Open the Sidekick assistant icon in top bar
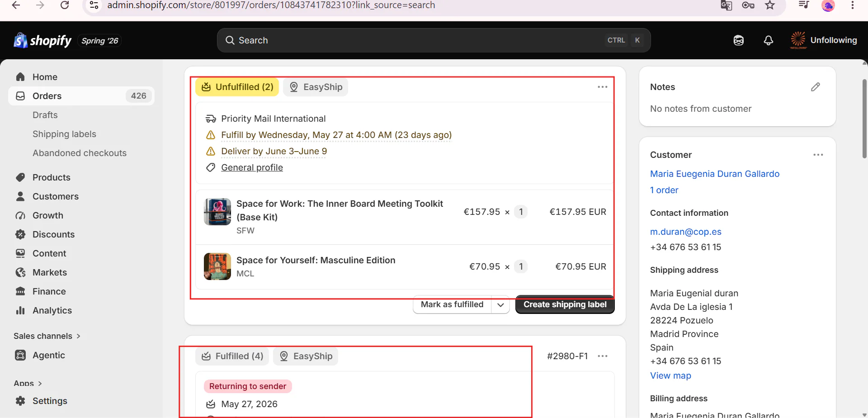 click(x=739, y=40)
